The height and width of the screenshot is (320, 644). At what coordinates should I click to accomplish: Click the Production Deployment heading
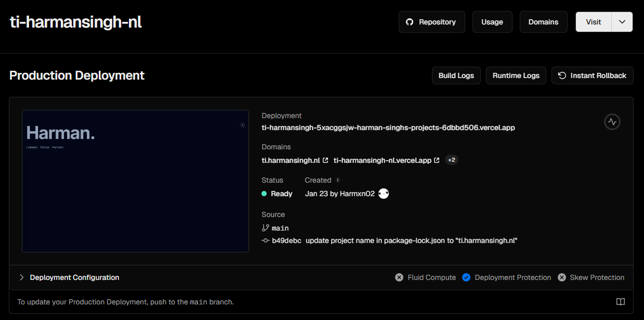[77, 75]
